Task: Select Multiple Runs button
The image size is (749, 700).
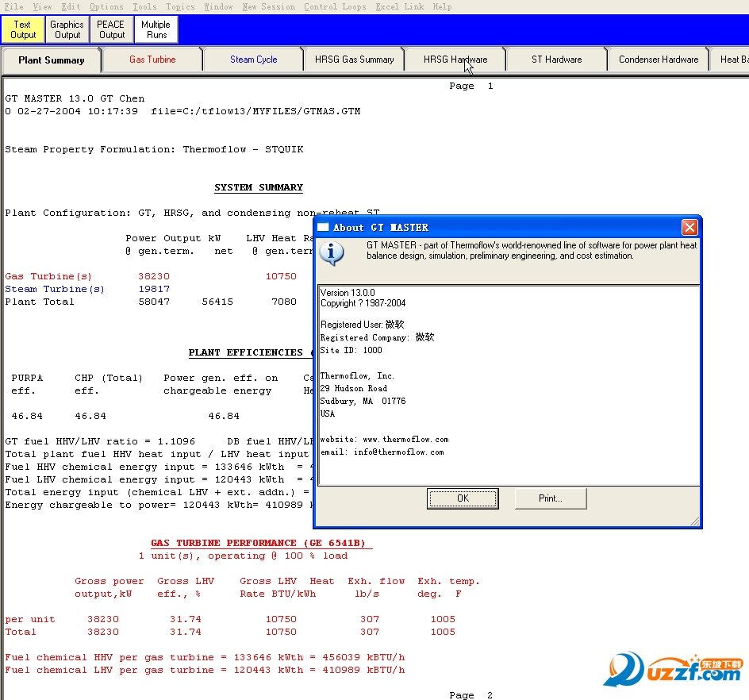Action: click(x=156, y=29)
